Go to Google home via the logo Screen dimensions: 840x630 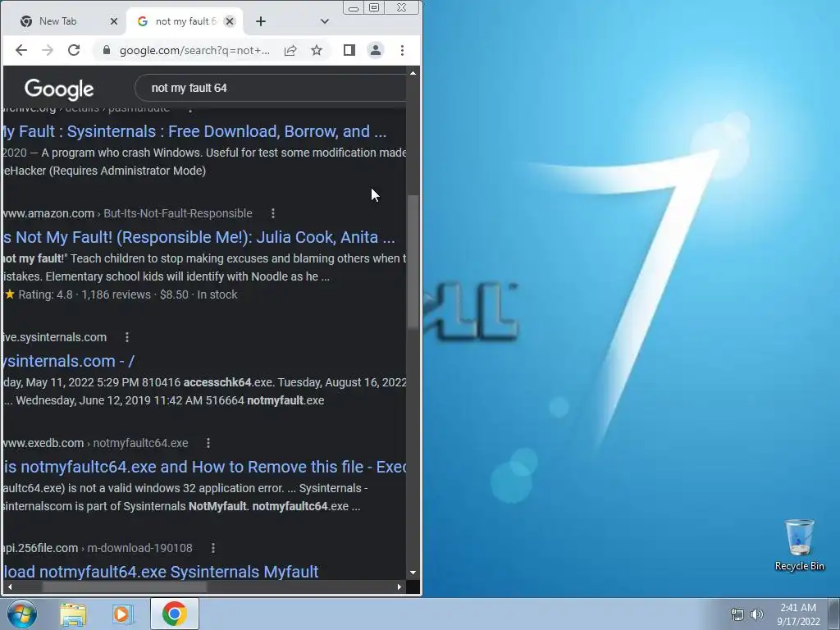[59, 89]
